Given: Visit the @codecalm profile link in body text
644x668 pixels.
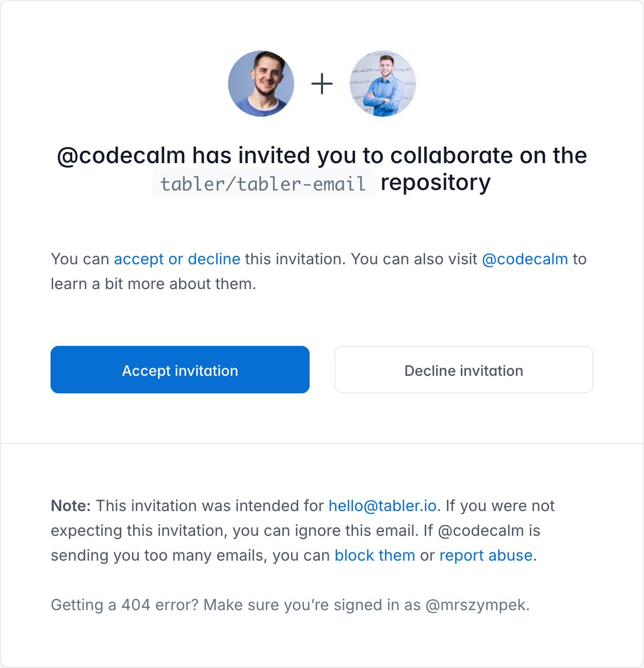Looking at the screenshot, I should pyautogui.click(x=524, y=259).
